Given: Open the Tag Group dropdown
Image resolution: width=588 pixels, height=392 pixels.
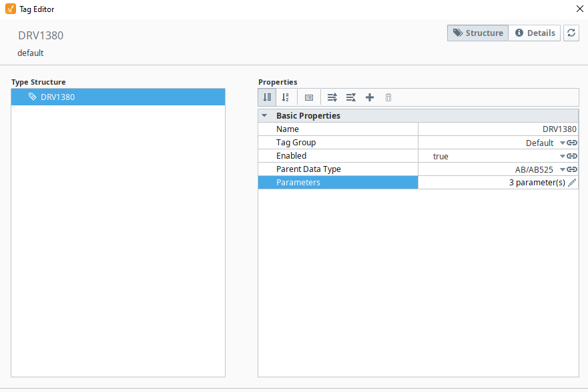Looking at the screenshot, I should point(563,143).
